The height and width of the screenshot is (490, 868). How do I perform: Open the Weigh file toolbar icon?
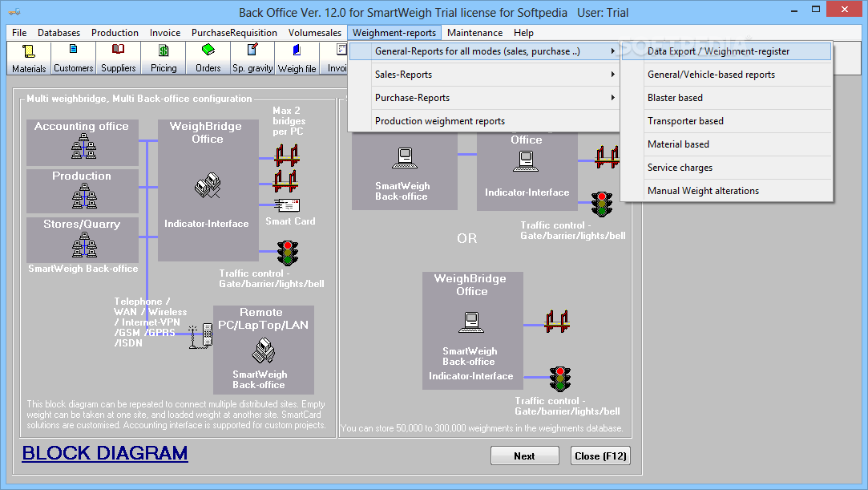point(297,58)
